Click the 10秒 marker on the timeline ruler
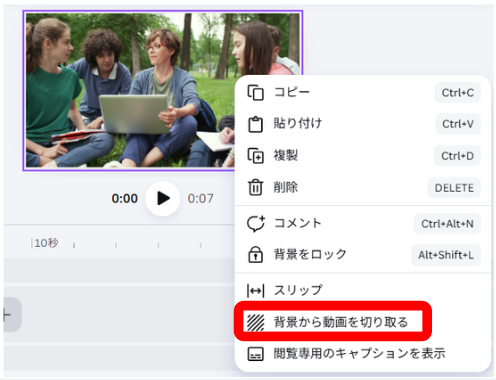Image resolution: width=496 pixels, height=380 pixels. pos(45,243)
